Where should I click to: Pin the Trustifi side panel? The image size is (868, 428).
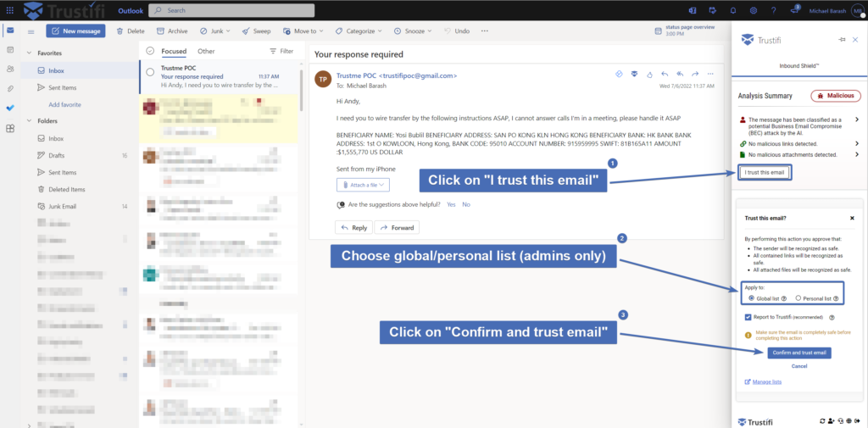click(842, 39)
